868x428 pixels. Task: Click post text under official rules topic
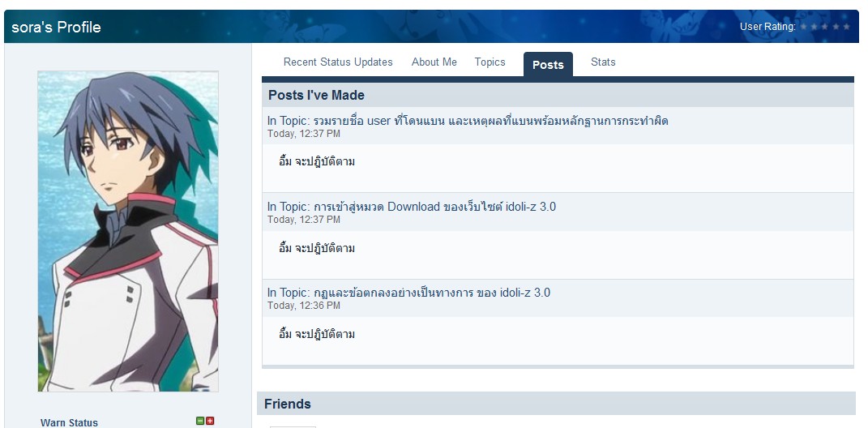(317, 335)
